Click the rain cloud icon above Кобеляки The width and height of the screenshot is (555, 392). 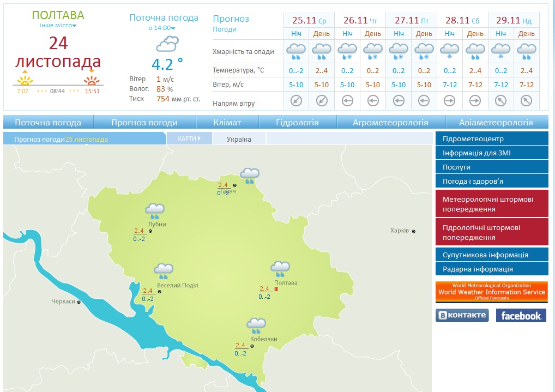tap(256, 325)
